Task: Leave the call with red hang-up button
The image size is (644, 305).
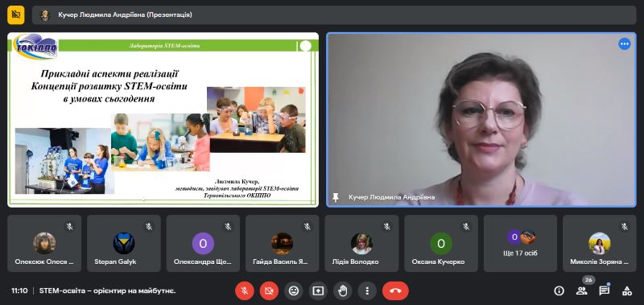Action: [395, 291]
